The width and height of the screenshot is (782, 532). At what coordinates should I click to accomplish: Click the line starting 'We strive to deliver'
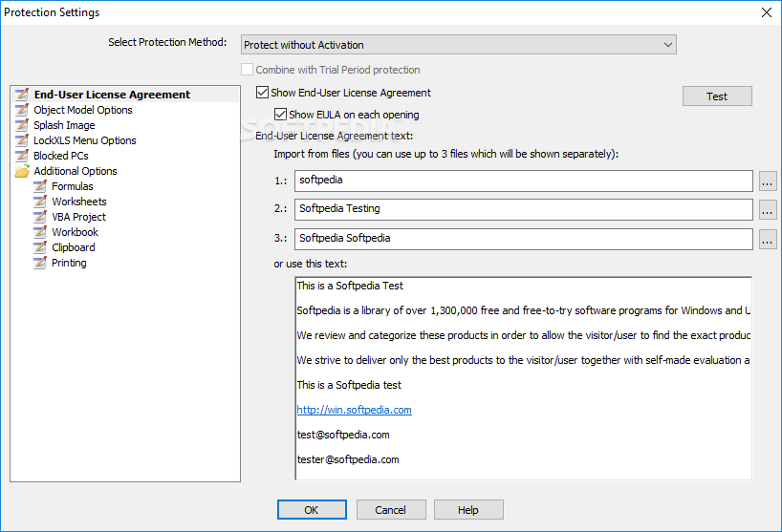coord(523,360)
